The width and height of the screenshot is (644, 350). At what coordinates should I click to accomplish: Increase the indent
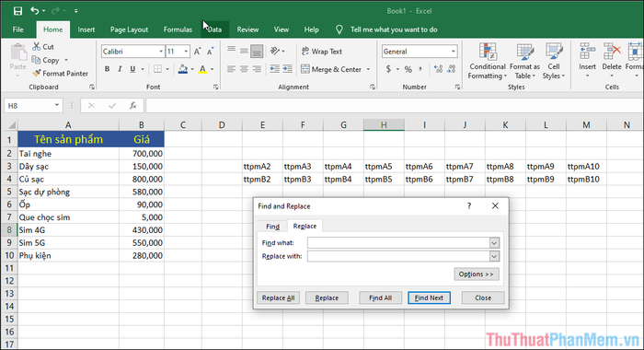(x=287, y=69)
